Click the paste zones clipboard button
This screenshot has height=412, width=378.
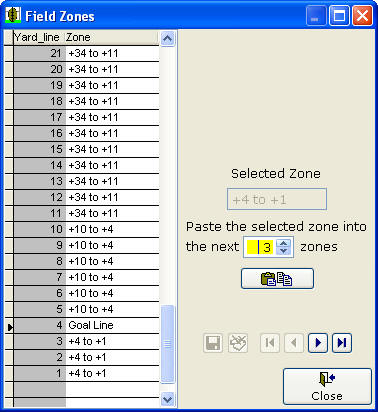tap(277, 278)
